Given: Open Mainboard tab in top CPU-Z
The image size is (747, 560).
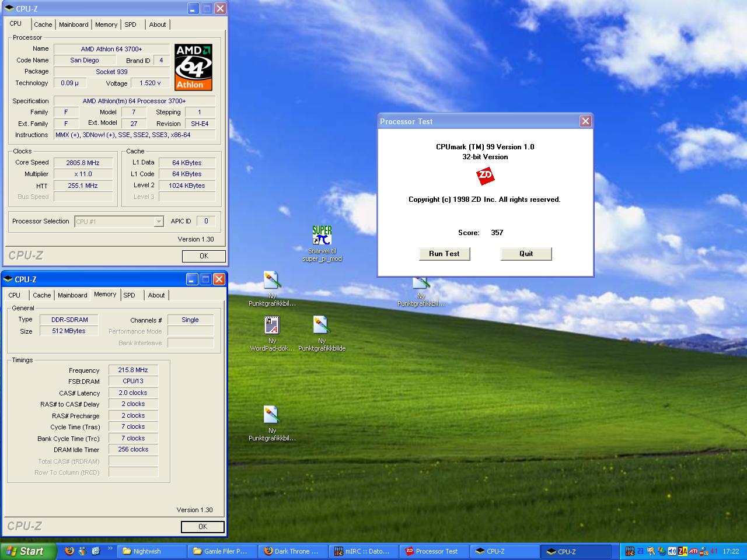Looking at the screenshot, I should (74, 24).
